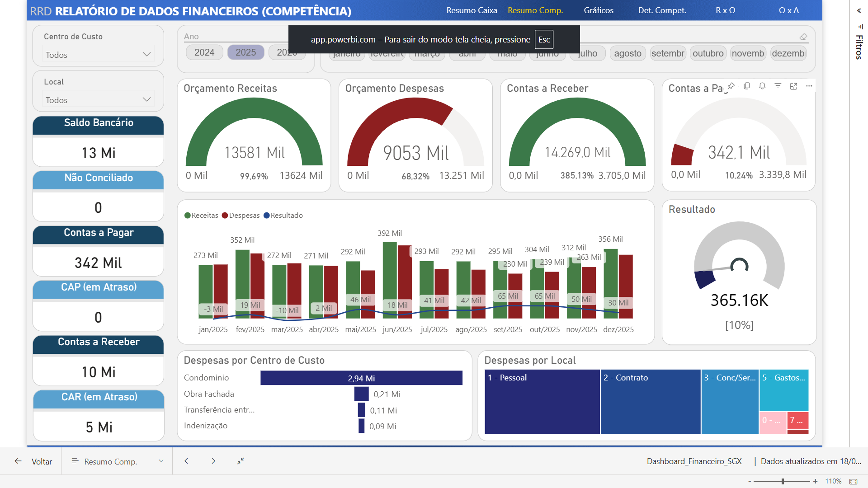
Task: Click the Dashboard_Financeiro_SGX report name
Action: [x=694, y=461]
